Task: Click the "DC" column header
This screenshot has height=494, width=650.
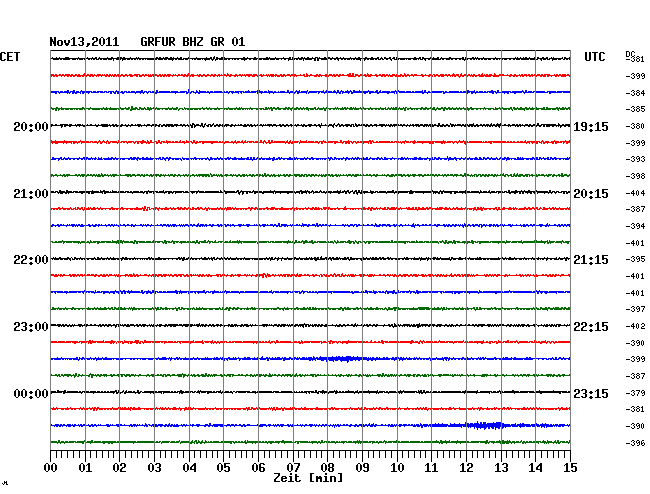Action: [x=630, y=54]
